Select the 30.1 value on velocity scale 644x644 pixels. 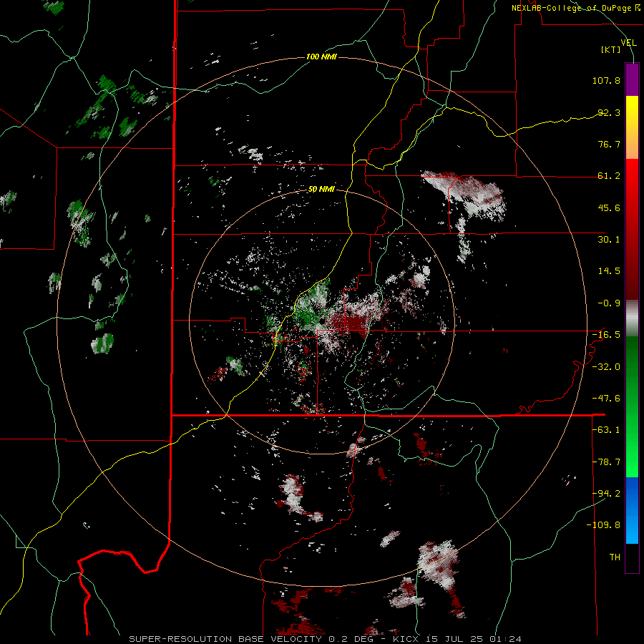609,240
